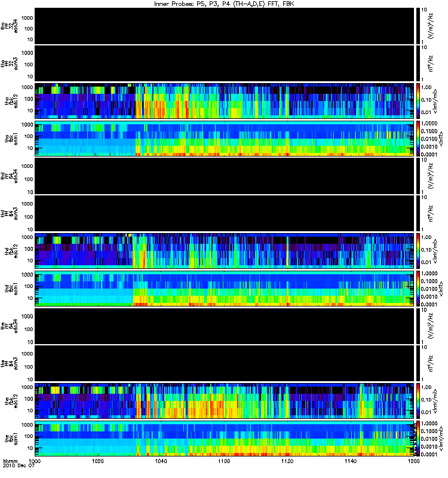Viewport: 448px width, 478px height.
Task: Click the '2010 Dec 07' date label
Action: [x=19, y=465]
